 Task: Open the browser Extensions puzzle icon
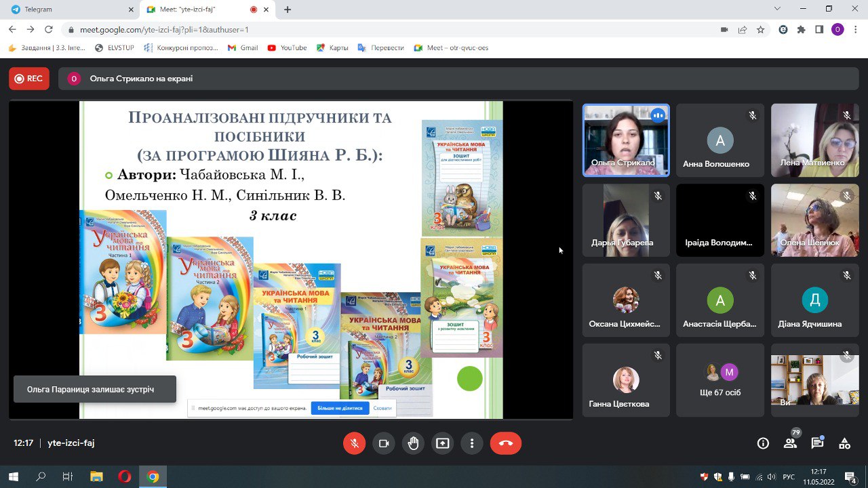tap(802, 30)
